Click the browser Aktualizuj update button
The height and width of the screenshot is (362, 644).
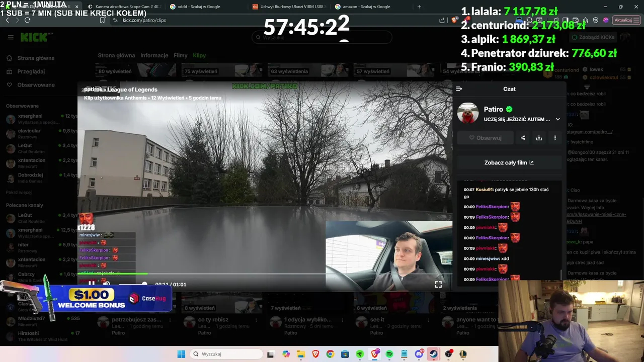pyautogui.click(x=626, y=20)
